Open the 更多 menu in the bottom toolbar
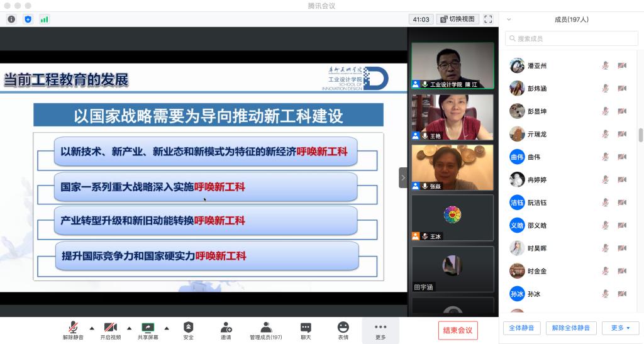 [x=380, y=330]
